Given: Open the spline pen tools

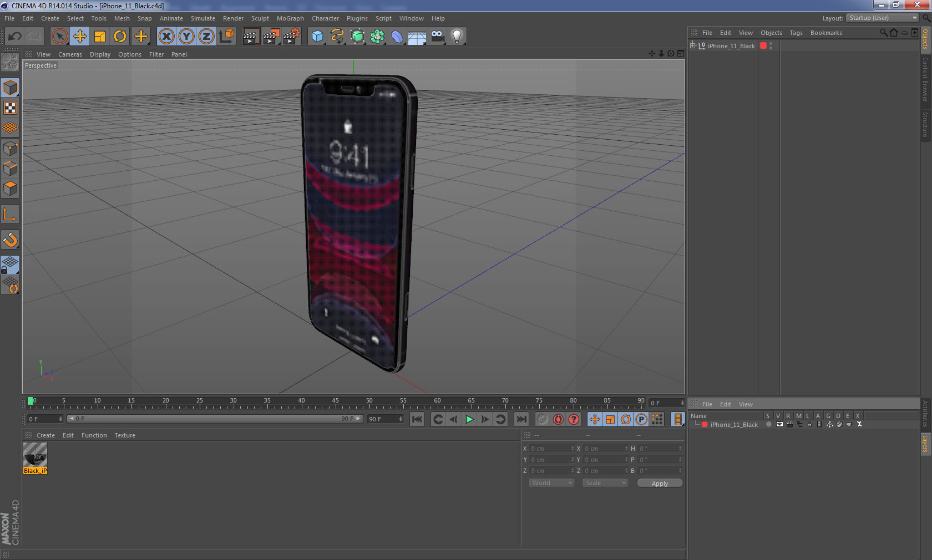Looking at the screenshot, I should [337, 37].
